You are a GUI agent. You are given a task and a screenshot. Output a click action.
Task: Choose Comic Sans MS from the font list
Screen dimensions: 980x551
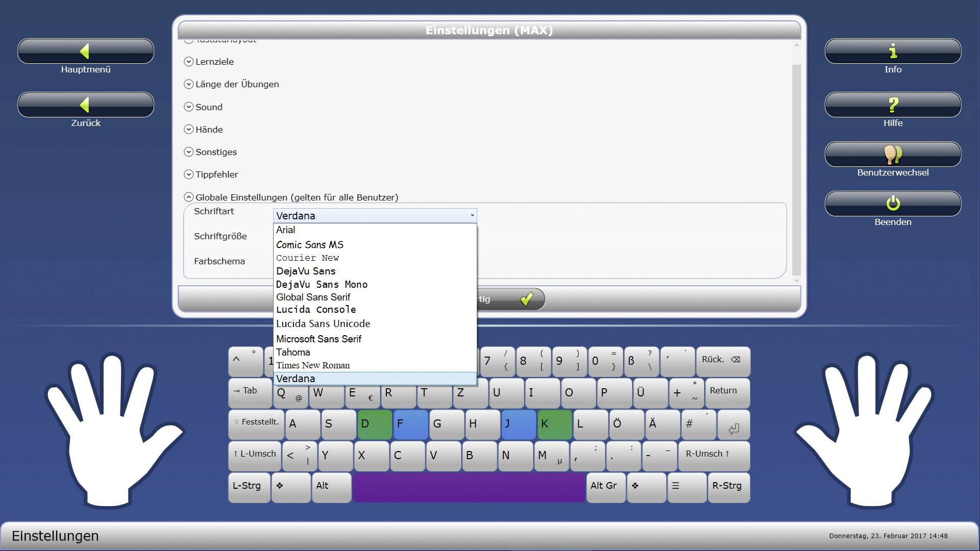tap(375, 244)
